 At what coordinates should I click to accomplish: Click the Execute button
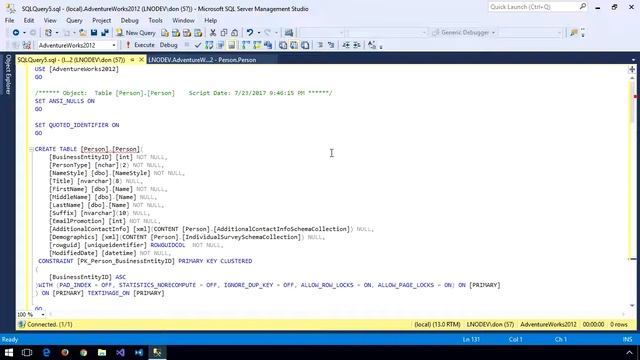pos(140,45)
